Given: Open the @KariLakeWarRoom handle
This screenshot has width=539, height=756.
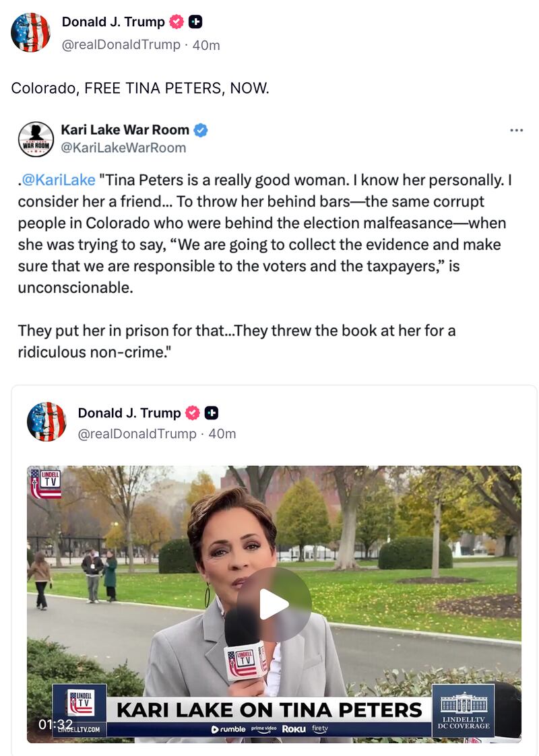Looking at the screenshot, I should [123, 147].
